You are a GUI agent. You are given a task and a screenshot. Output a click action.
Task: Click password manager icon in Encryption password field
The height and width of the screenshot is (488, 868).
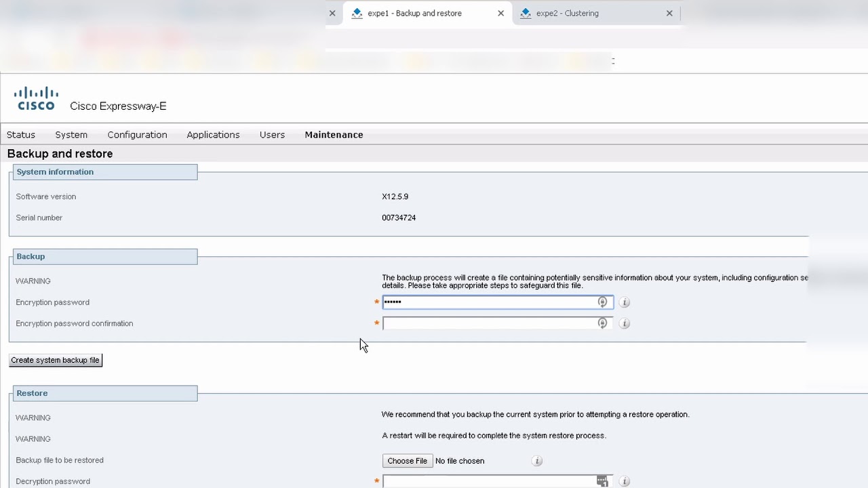coord(602,302)
